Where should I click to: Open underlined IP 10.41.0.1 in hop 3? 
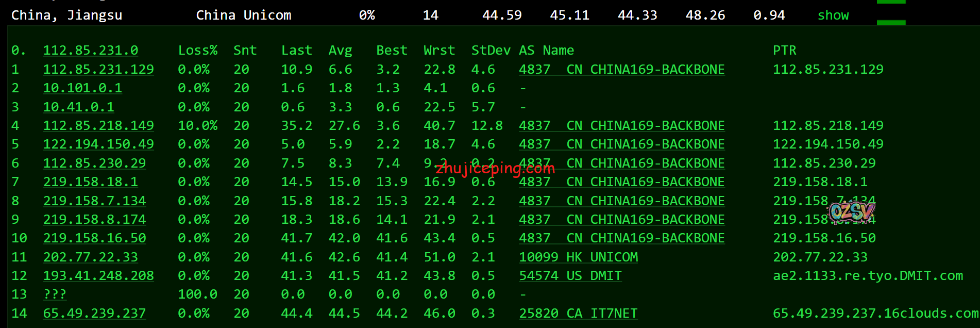78,107
